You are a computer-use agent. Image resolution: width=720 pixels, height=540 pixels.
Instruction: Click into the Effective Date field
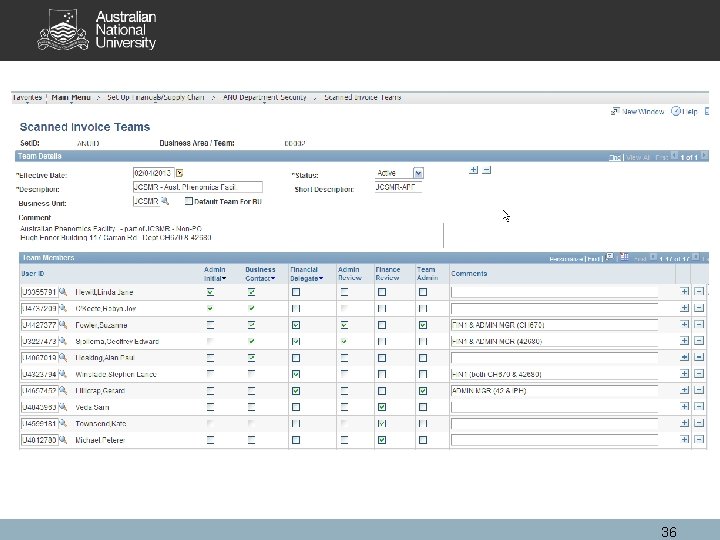(x=153, y=173)
